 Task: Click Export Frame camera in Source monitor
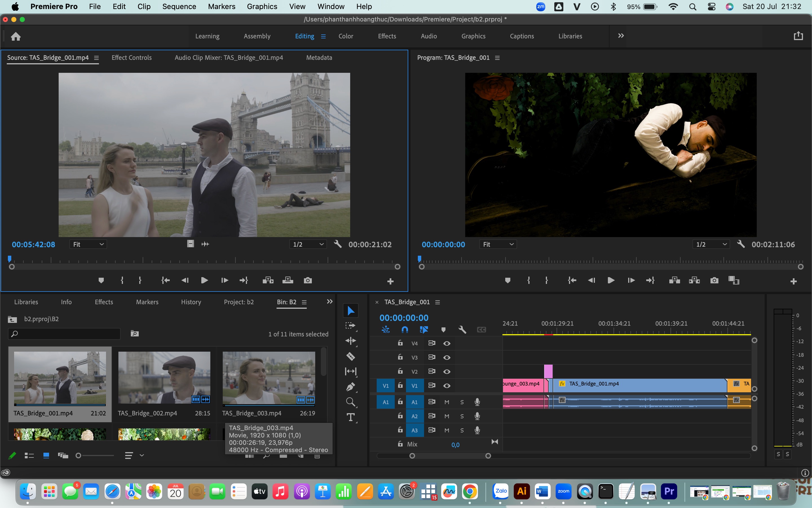(308, 280)
